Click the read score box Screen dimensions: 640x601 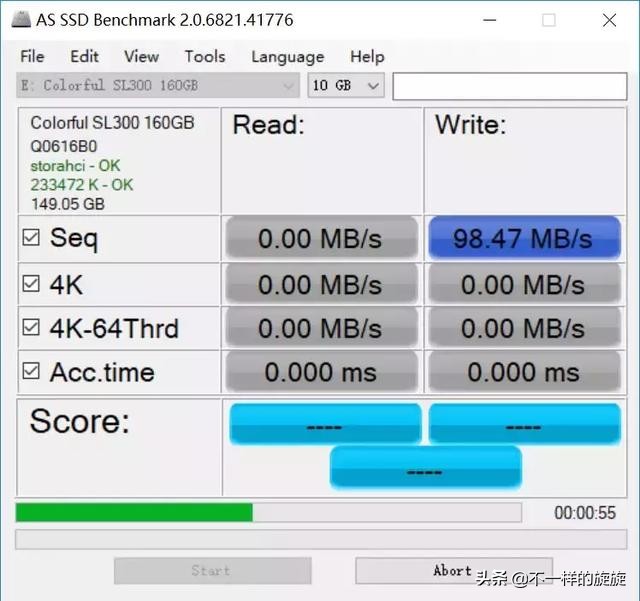(x=325, y=424)
